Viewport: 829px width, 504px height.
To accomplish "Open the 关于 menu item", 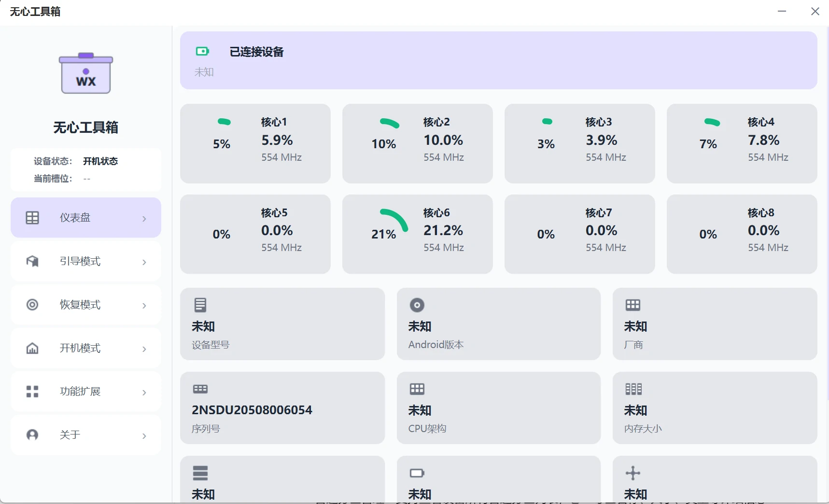I will click(x=86, y=435).
